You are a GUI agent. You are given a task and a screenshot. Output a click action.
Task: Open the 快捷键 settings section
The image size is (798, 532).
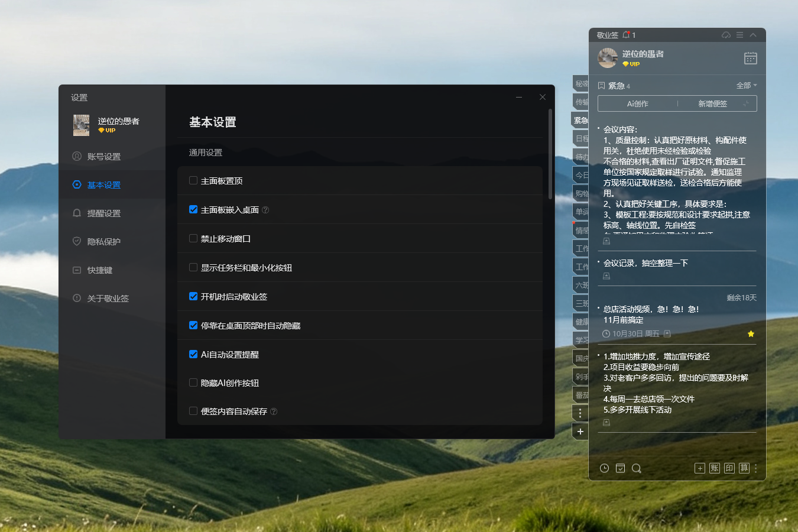pos(112,270)
